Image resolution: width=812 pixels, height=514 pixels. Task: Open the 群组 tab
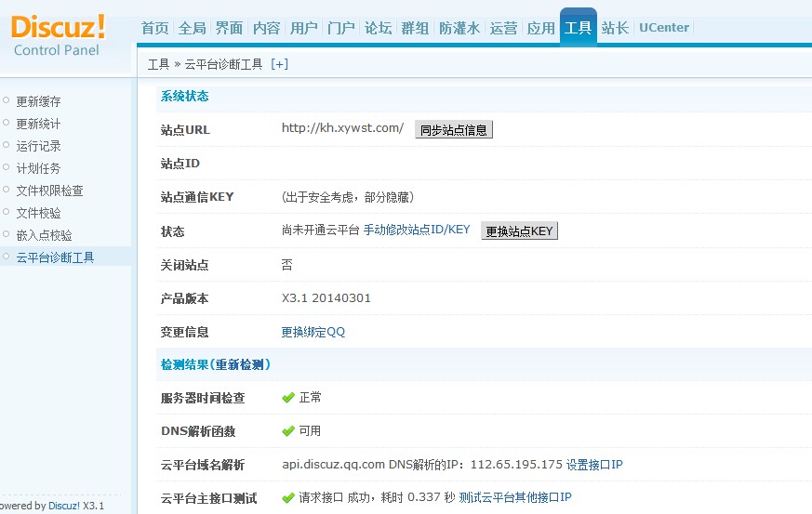[416, 28]
